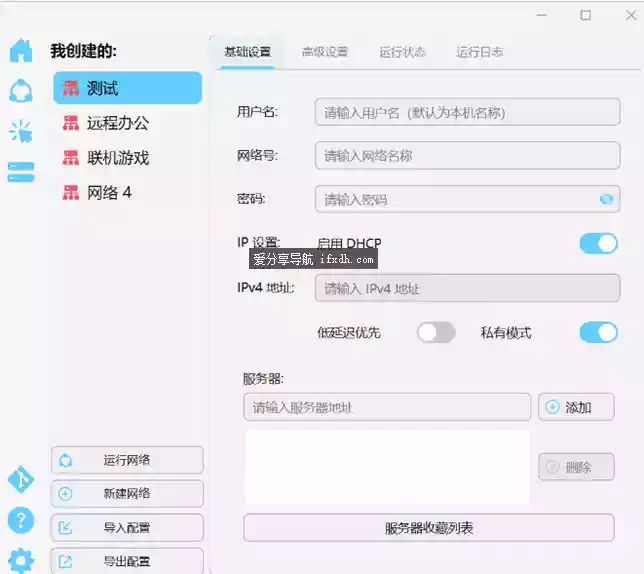
Task: Click the git diamond icon in sidebar
Action: tap(21, 479)
